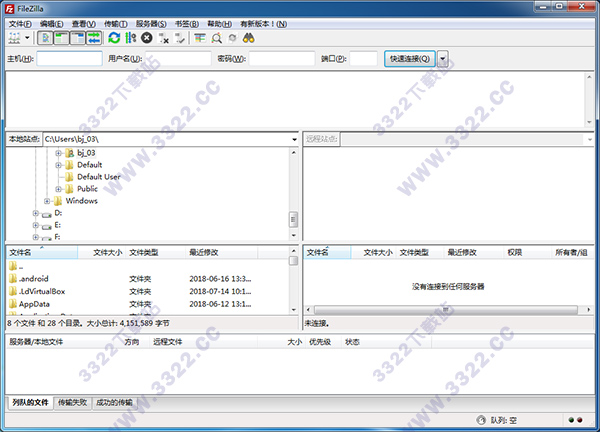600x432 pixels.
Task: Select the bj_03 folder in tree
Action: tap(86, 153)
